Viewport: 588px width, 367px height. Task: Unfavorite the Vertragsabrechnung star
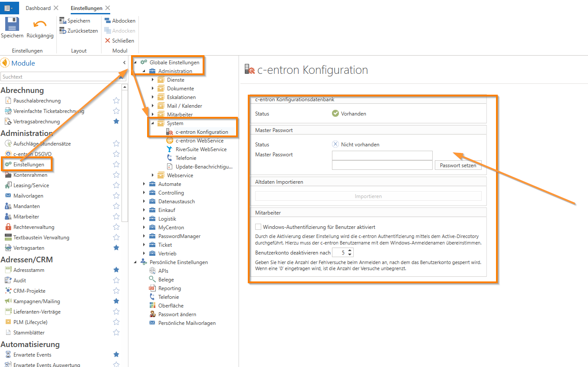(x=116, y=122)
